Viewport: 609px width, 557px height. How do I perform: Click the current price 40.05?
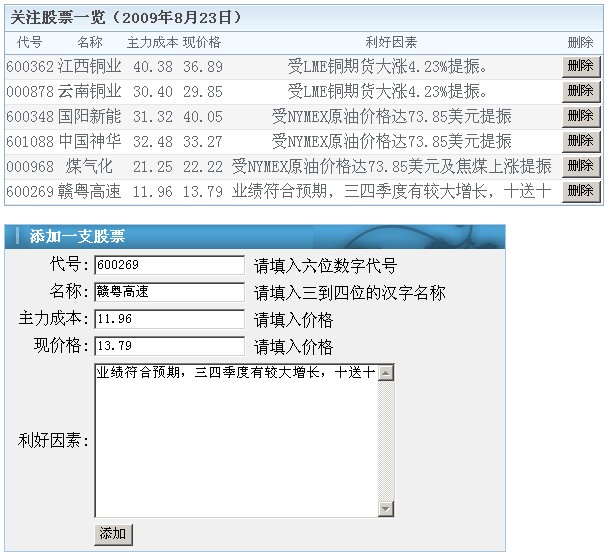coord(203,117)
